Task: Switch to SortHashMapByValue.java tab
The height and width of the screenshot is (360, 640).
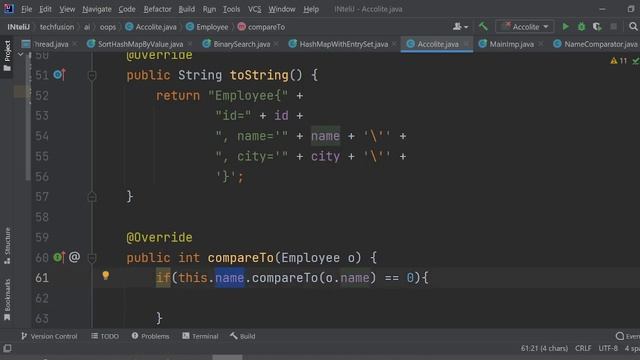Action: [x=140, y=44]
